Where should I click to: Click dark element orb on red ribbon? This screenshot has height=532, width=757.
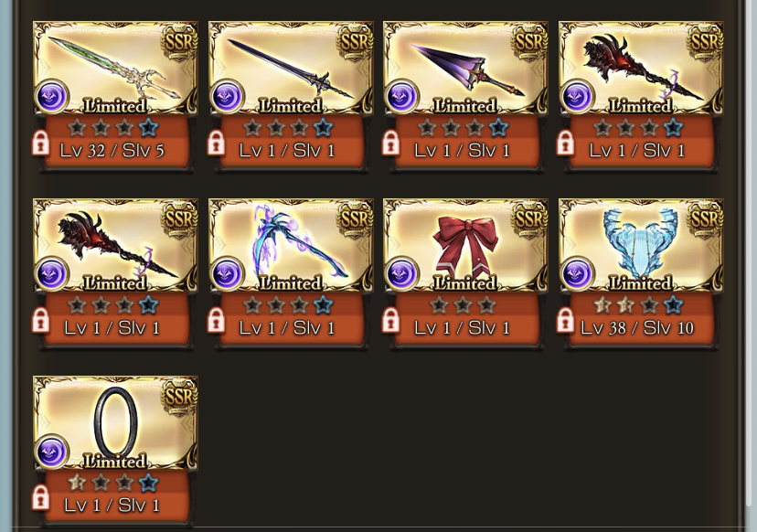[401, 273]
